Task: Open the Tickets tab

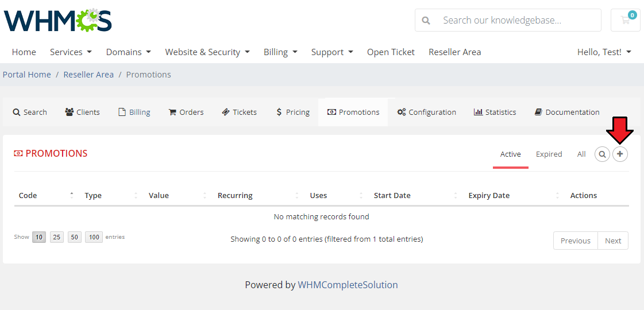Action: tap(239, 112)
